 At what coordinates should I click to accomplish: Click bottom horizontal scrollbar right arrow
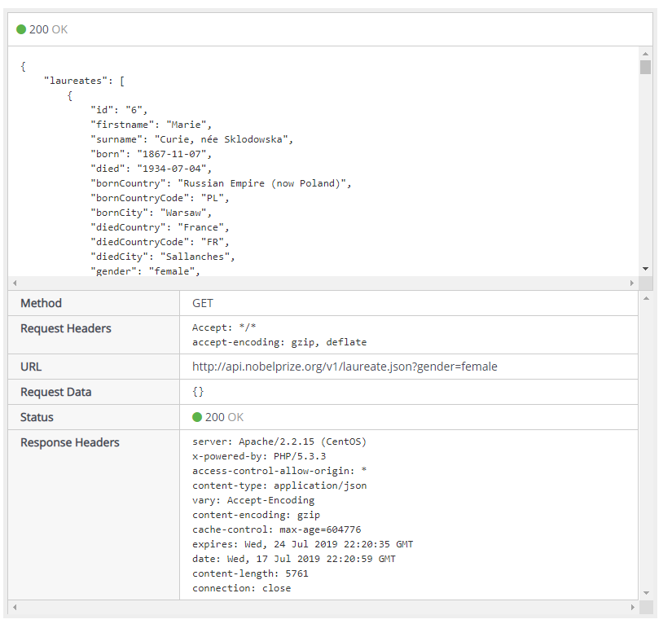point(632,608)
